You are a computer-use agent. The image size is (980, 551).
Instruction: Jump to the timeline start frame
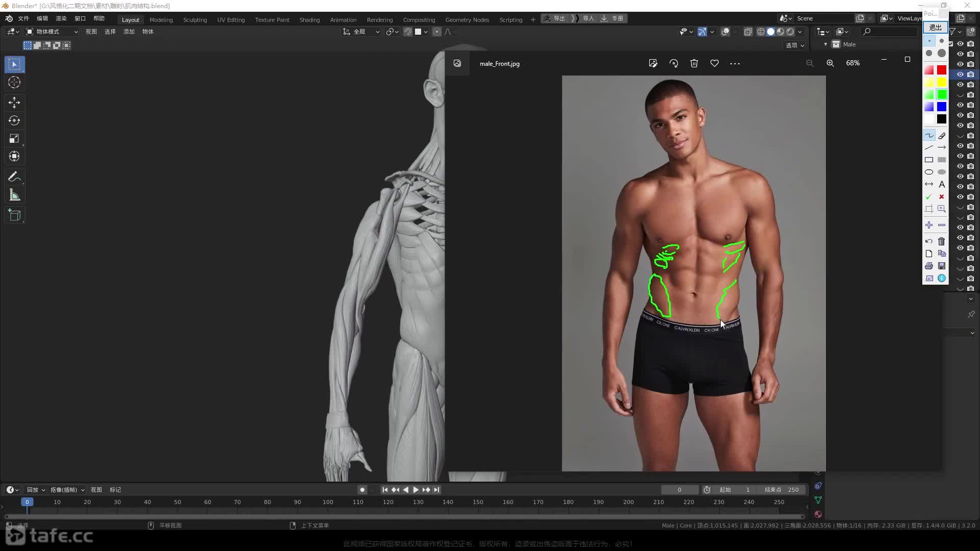(x=385, y=490)
